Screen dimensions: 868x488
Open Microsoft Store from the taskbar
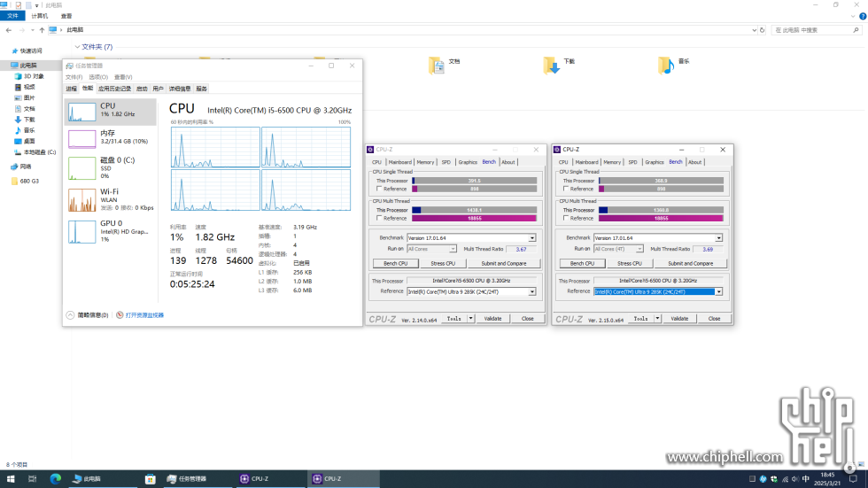pyautogui.click(x=150, y=478)
